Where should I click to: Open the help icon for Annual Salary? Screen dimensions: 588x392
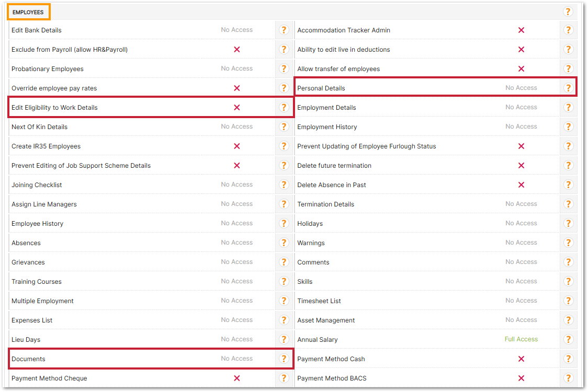click(x=568, y=340)
